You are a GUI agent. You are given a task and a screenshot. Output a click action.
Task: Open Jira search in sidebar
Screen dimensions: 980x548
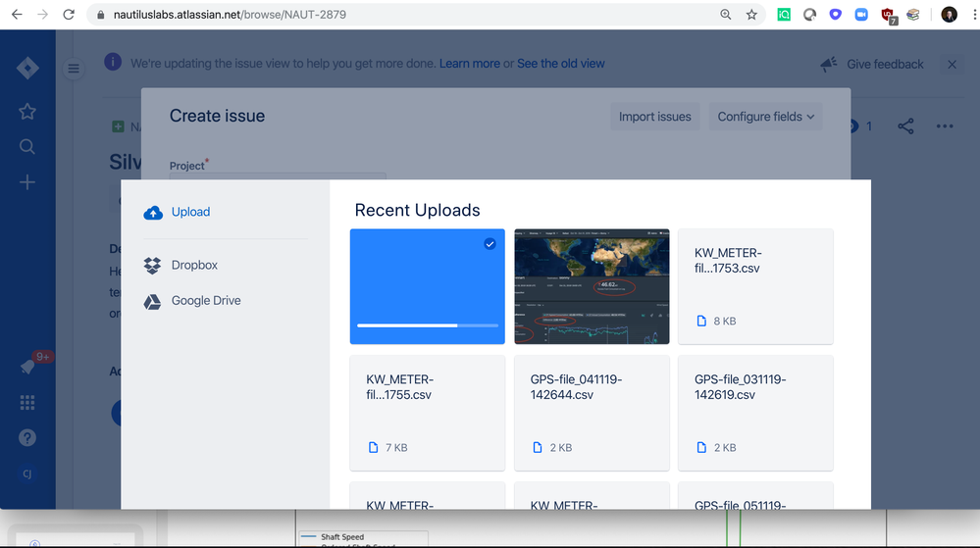pyautogui.click(x=27, y=147)
